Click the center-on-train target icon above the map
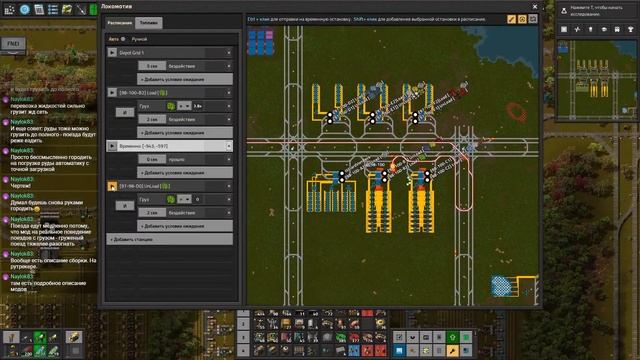Screen dimensions: 640x360 point(522,19)
